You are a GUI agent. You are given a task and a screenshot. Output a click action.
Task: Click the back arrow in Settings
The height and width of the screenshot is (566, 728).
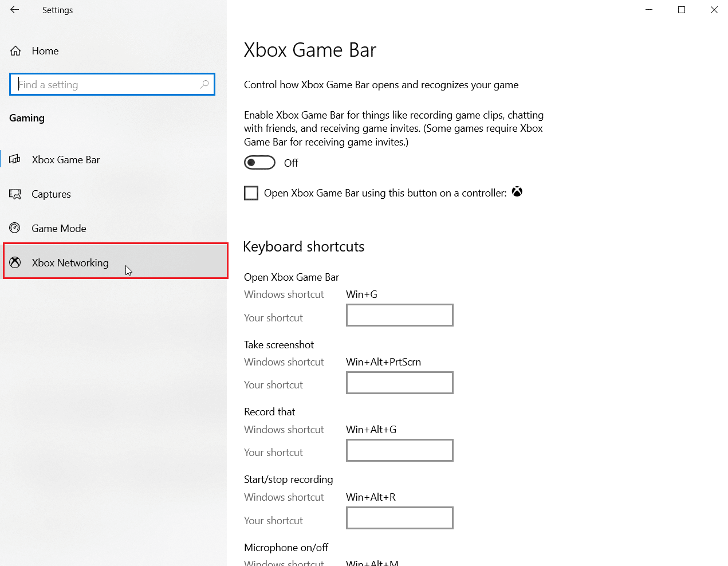coord(15,10)
